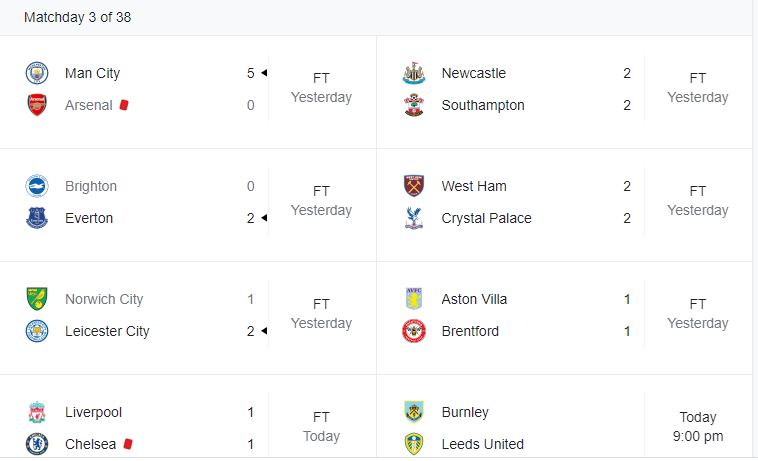This screenshot has width=758, height=461.
Task: Click the Southampton club crest
Action: tap(414, 105)
